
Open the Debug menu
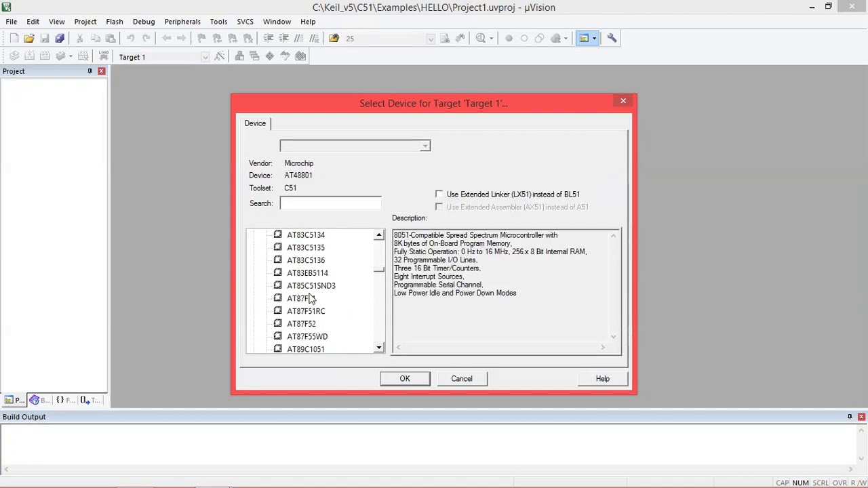pos(144,22)
